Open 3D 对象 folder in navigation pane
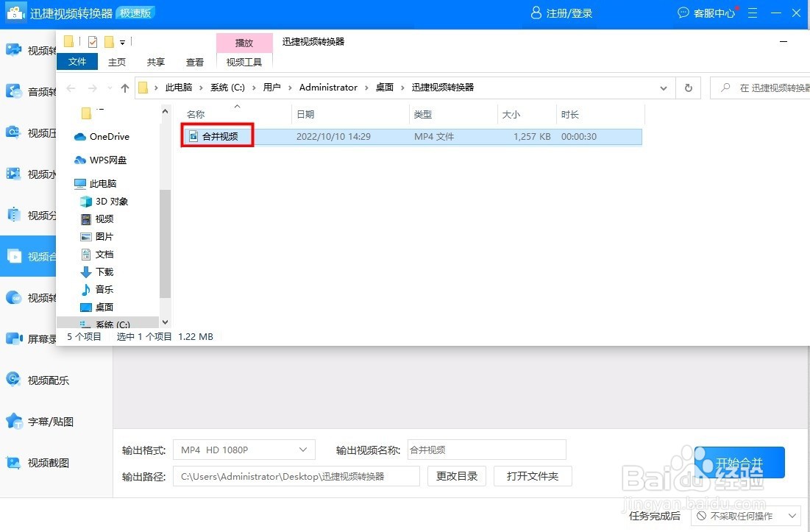Screen dimensions: 810x532 (104, 202)
